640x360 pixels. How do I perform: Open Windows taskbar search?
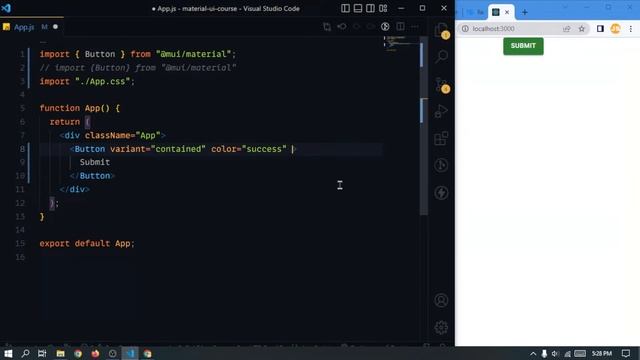coord(25,353)
